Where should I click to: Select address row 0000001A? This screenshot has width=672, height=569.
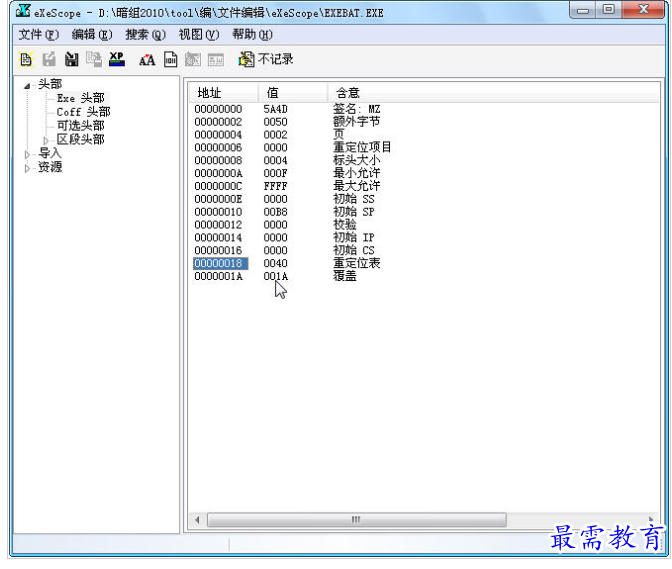click(218, 276)
